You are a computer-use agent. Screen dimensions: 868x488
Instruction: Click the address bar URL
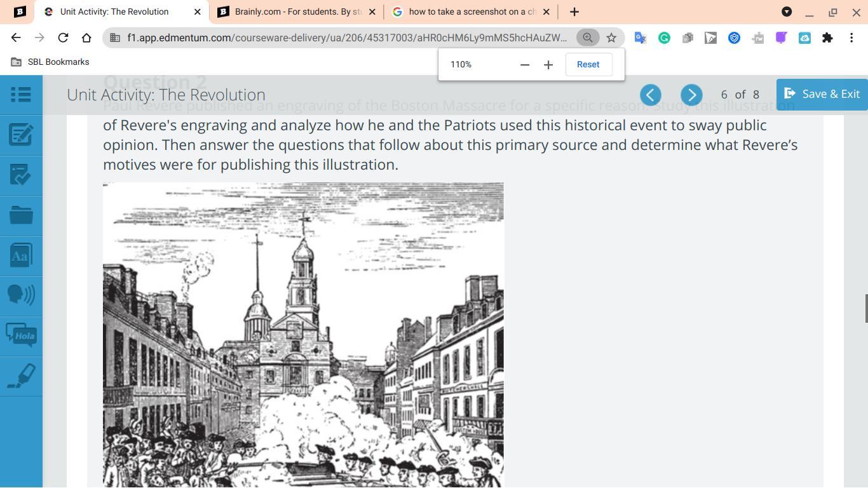point(347,37)
